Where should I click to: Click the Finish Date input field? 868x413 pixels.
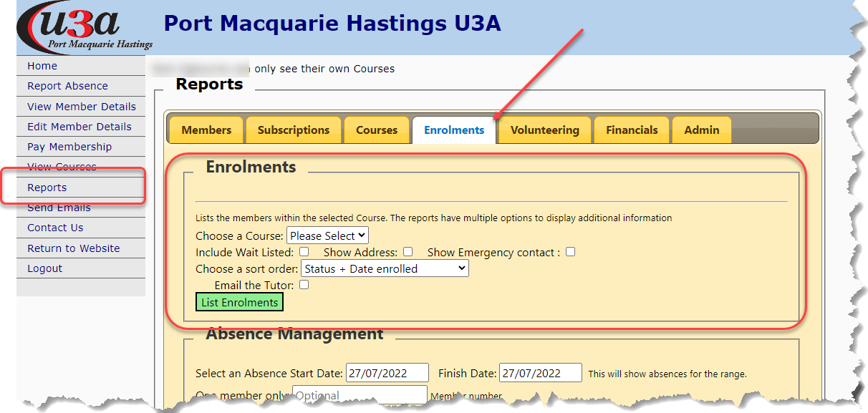coord(540,373)
